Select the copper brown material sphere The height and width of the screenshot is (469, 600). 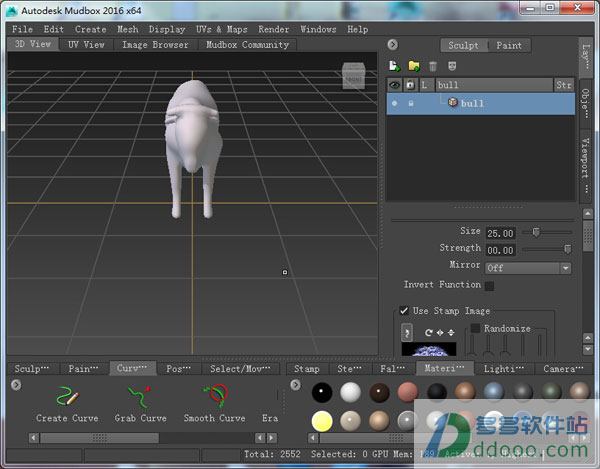tap(465, 392)
